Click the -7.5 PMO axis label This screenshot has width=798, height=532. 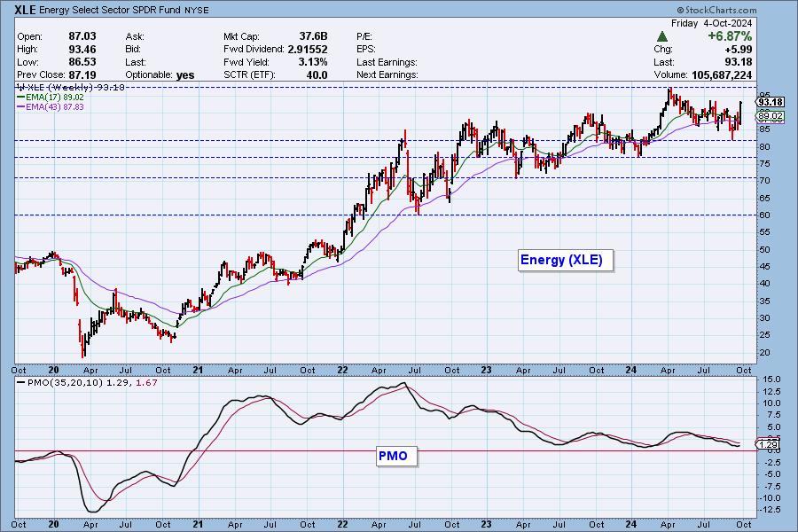click(772, 486)
